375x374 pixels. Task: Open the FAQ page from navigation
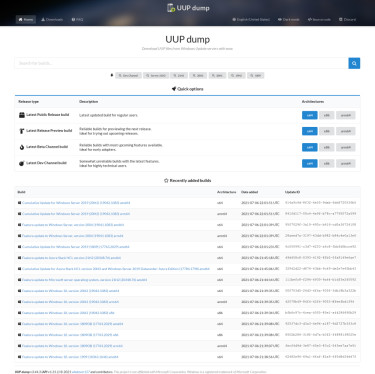[77, 20]
